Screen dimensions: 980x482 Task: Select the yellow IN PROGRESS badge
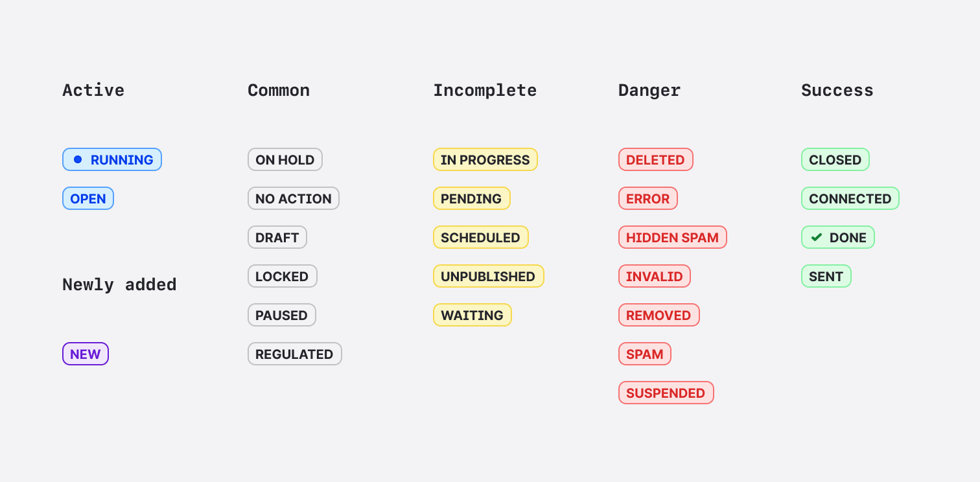coord(485,160)
